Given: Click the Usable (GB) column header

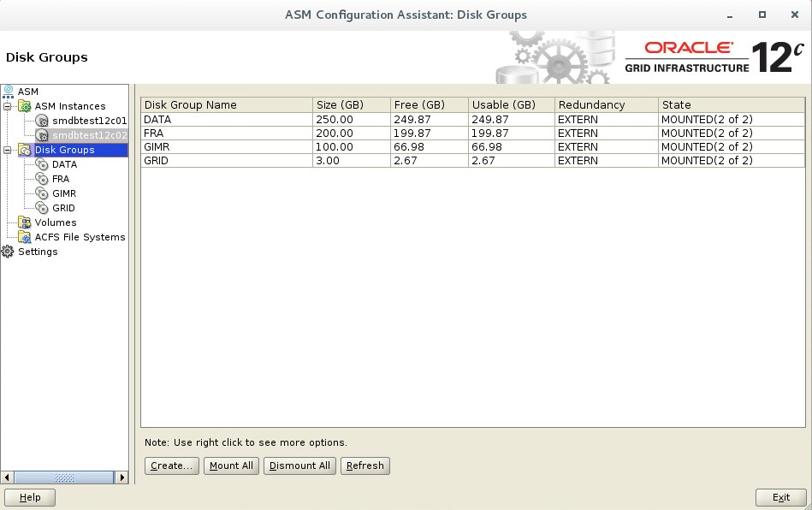Looking at the screenshot, I should coord(512,104).
